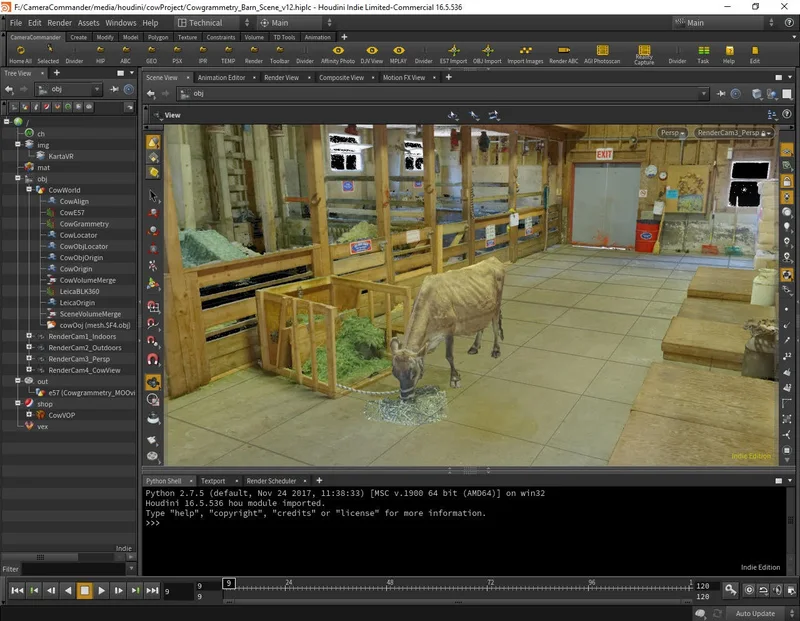Jump to the last frame
The width and height of the screenshot is (800, 621).
tap(152, 590)
